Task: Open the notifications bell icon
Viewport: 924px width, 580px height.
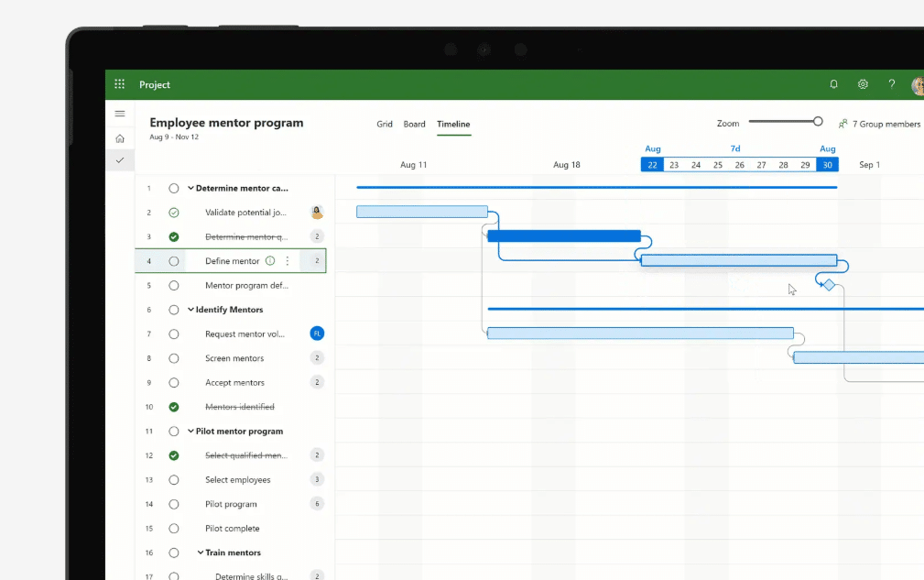Action: point(833,83)
